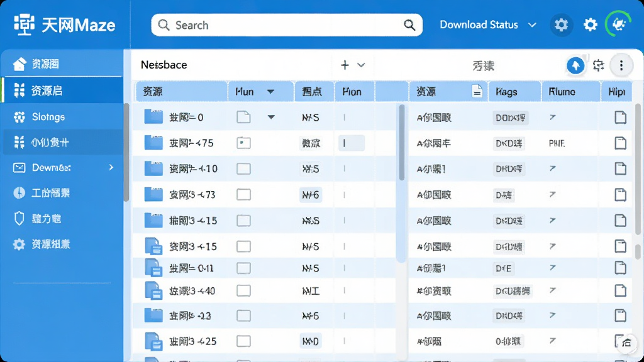Sort by the 资源 column header in left table
This screenshot has height=362, width=644.
(182, 91)
